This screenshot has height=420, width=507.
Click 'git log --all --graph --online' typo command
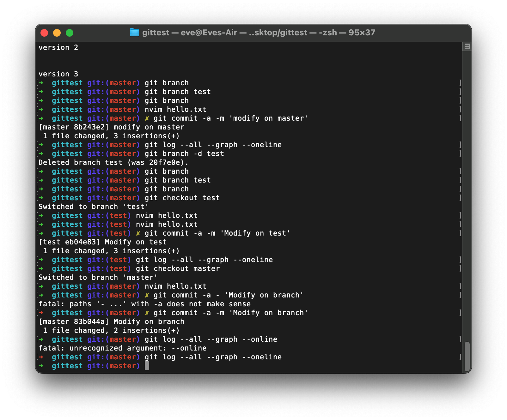point(211,339)
